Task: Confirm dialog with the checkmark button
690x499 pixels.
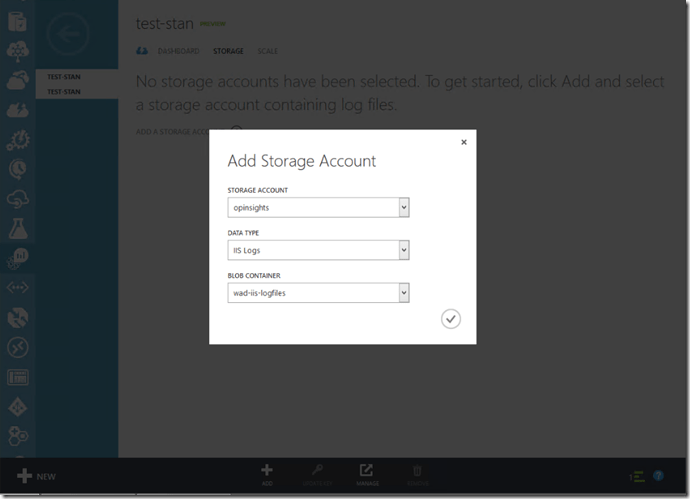Action: 450,319
